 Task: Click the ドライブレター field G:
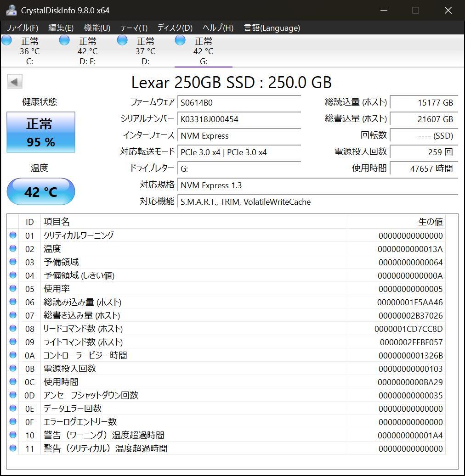click(239, 169)
